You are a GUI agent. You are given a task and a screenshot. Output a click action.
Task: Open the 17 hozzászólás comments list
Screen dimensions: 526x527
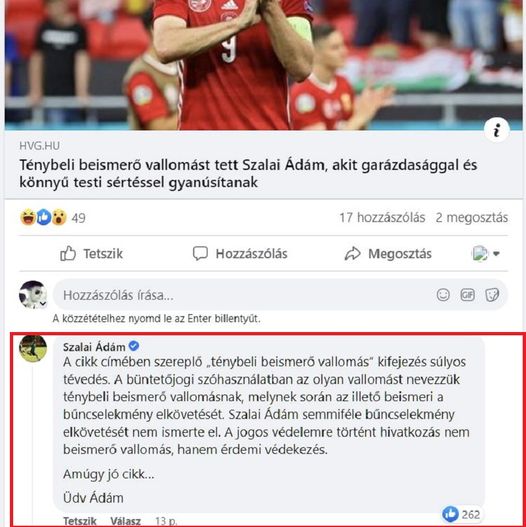coord(382,218)
